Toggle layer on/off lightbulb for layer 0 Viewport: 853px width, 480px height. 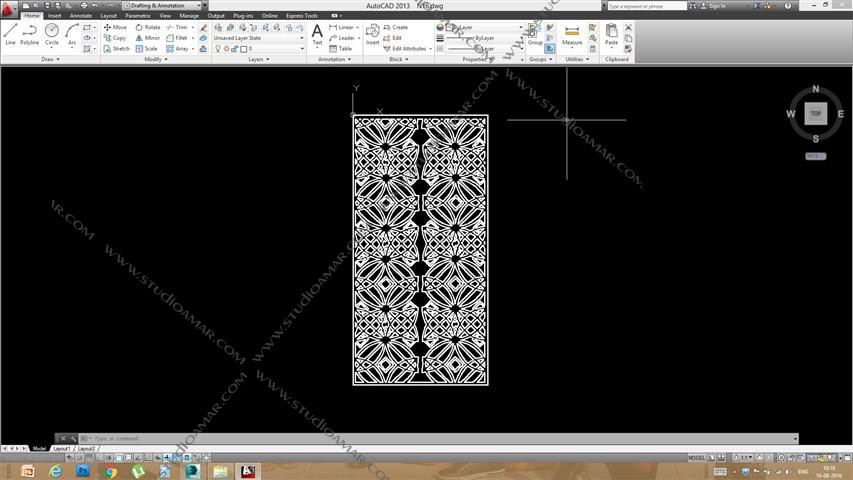pos(218,48)
